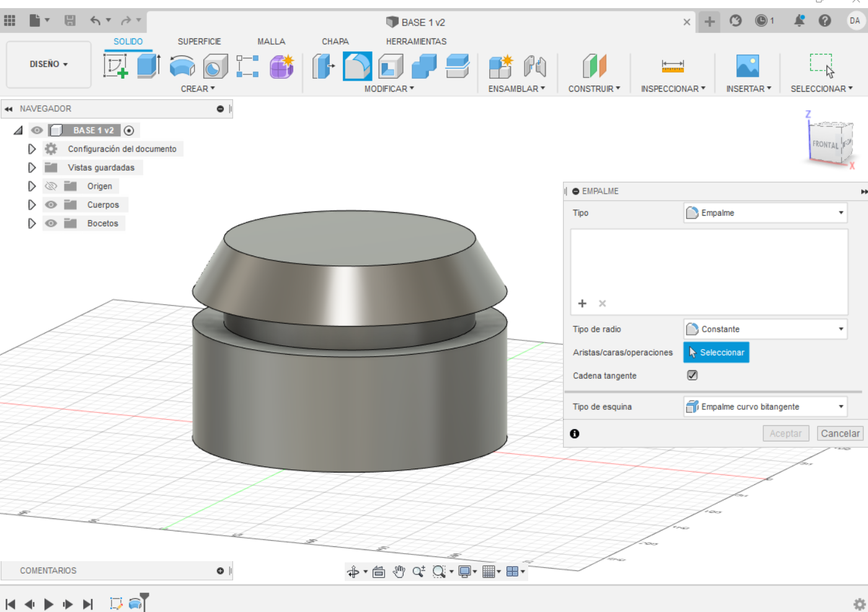The height and width of the screenshot is (612, 868).
Task: Click the ViewCube FRONTAL face
Action: click(825, 144)
